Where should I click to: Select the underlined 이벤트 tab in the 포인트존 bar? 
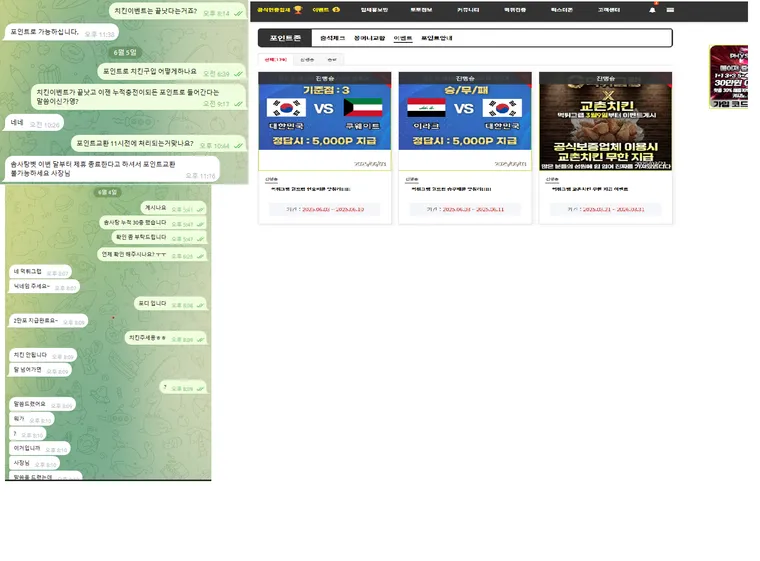pos(403,38)
